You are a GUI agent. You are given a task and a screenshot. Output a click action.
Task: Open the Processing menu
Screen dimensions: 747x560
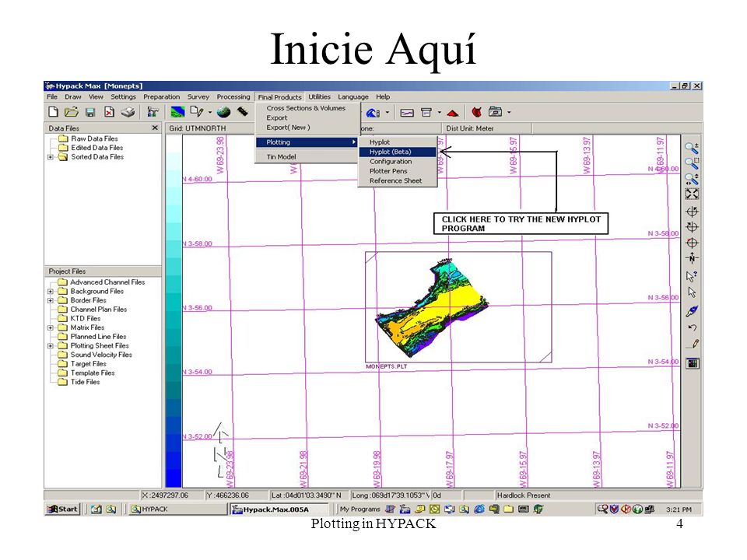click(233, 96)
